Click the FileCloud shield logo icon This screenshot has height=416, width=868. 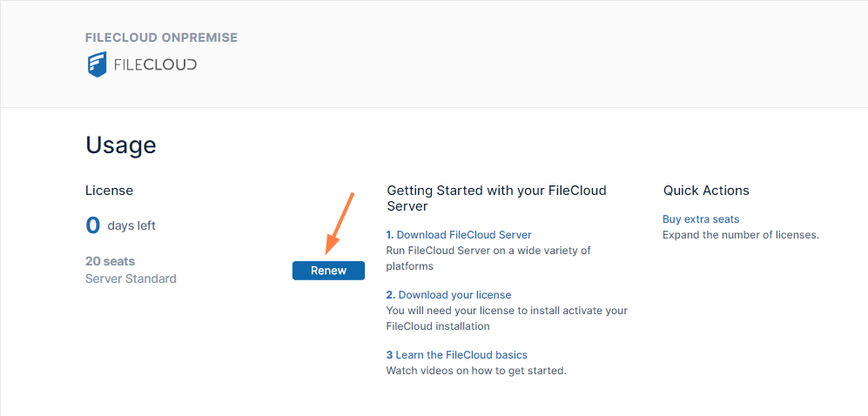(x=97, y=64)
